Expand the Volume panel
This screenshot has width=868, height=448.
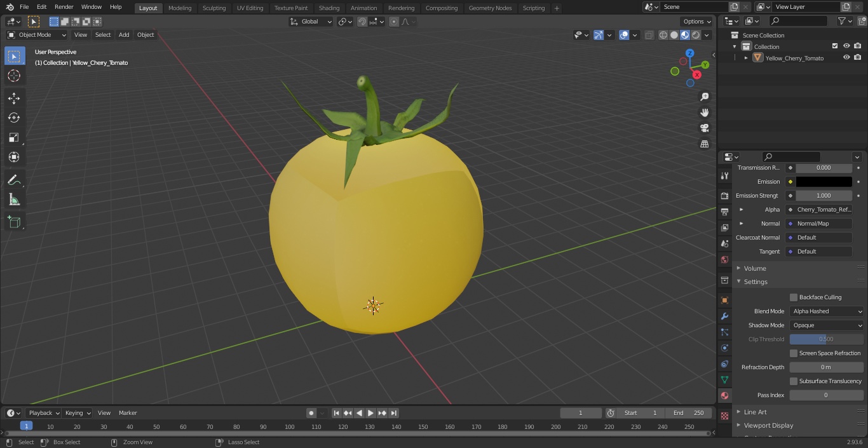tap(754, 268)
